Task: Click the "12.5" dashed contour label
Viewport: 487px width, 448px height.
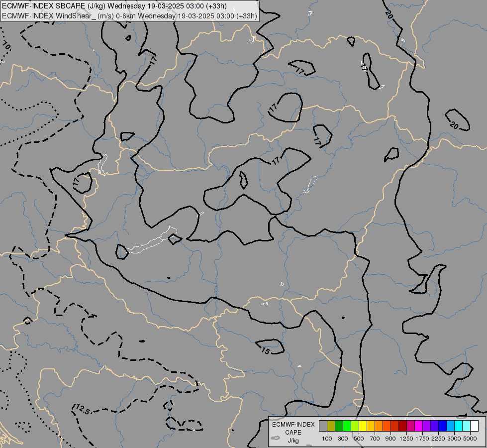Action: coord(83,410)
